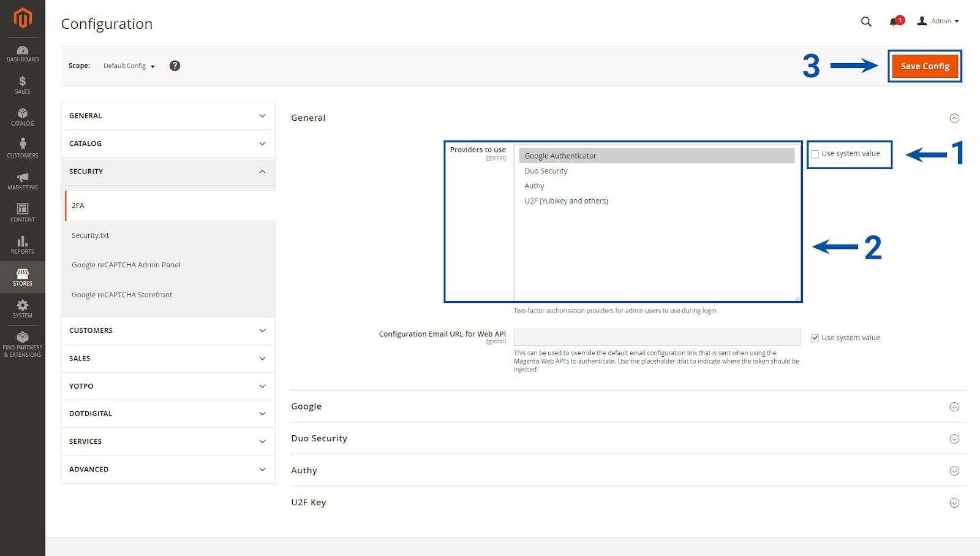
Task: Select the 2FA menu item
Action: 170,205
